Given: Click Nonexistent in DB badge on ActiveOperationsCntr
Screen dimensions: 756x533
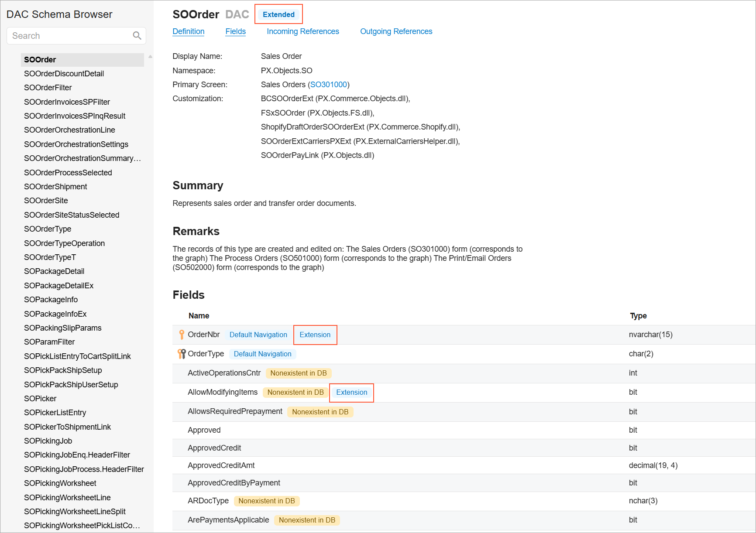Looking at the screenshot, I should pyautogui.click(x=299, y=373).
